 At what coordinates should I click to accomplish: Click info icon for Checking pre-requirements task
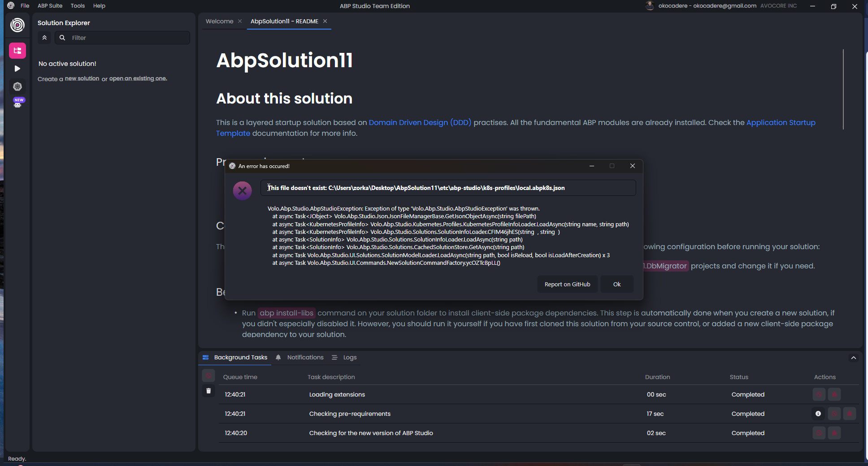tap(818, 414)
